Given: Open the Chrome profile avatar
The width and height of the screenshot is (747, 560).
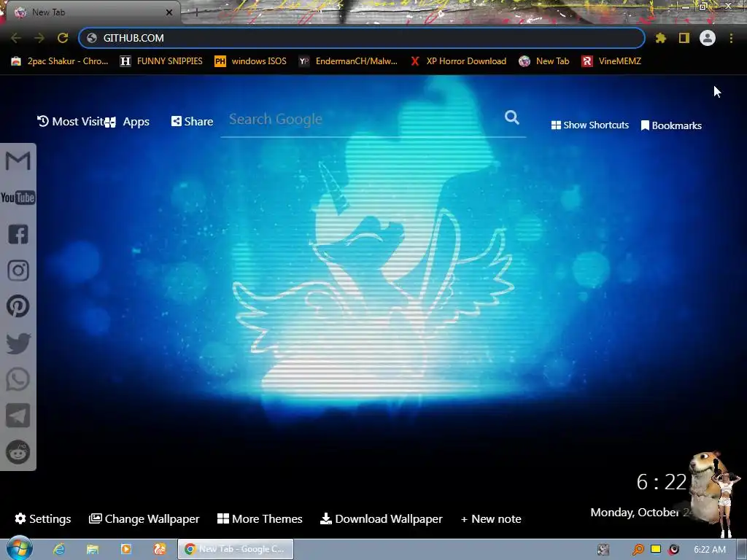Looking at the screenshot, I should pos(708,38).
